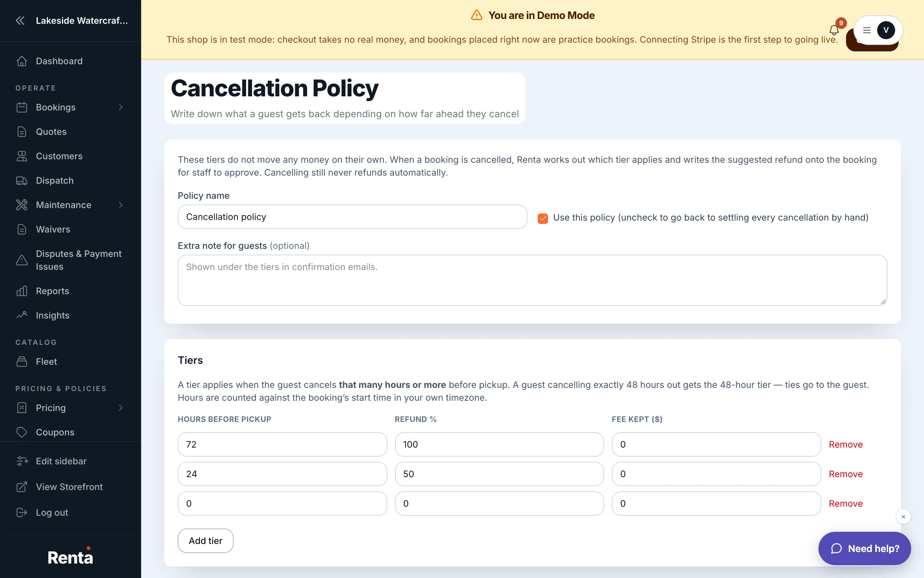This screenshot has height=578, width=924.
Task: Open the account menu with V avatar
Action: click(878, 30)
